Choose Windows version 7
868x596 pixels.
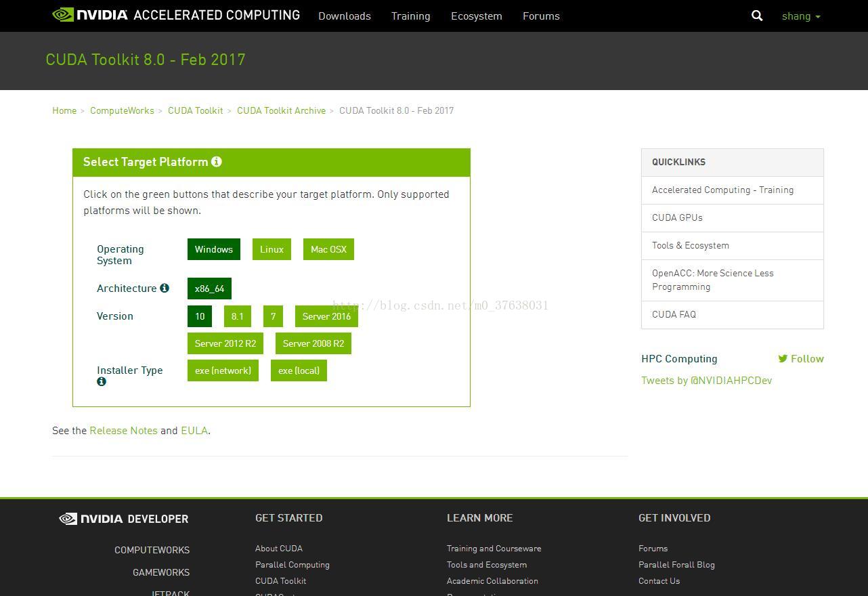click(273, 316)
